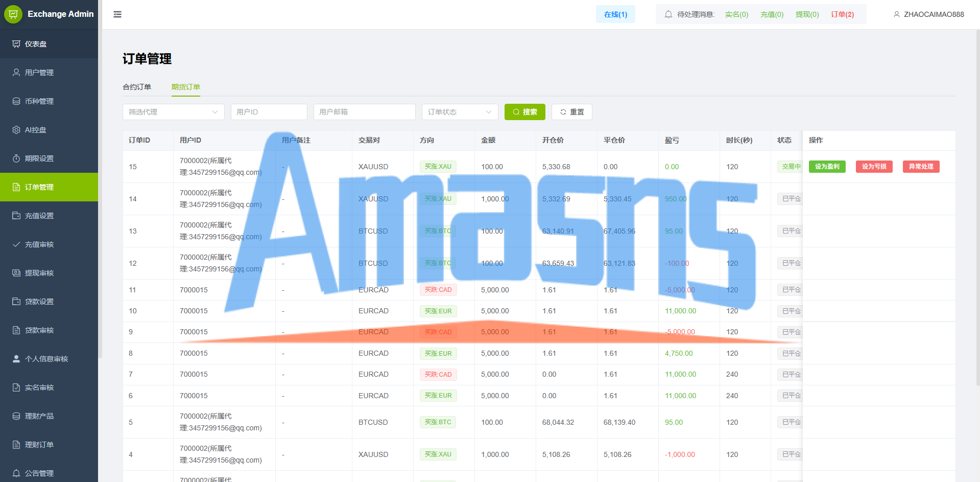Open the ZHAOCAIMAO888 user profile icon

(896, 14)
